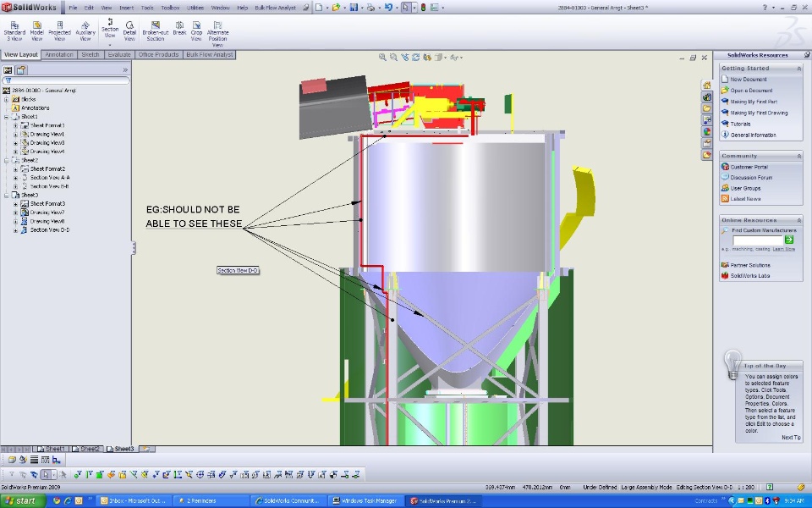
Task: Open the SolidWorks Resources home icon
Action: [707, 85]
